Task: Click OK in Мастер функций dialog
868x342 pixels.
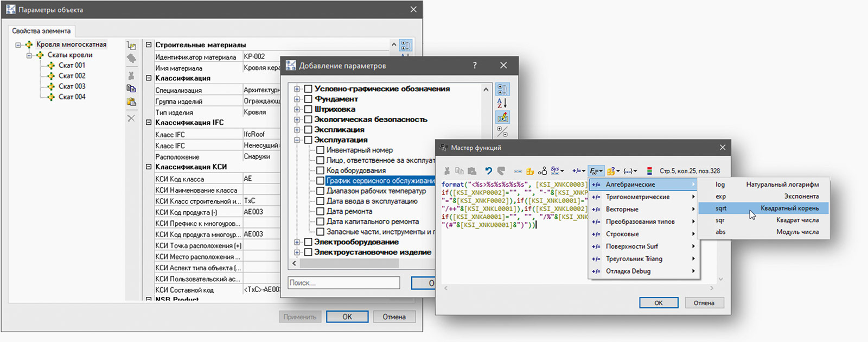Action: pyautogui.click(x=659, y=303)
